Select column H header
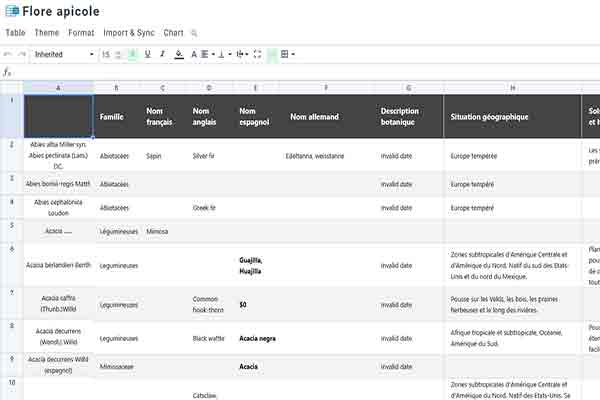The width and height of the screenshot is (600, 400). coord(512,88)
